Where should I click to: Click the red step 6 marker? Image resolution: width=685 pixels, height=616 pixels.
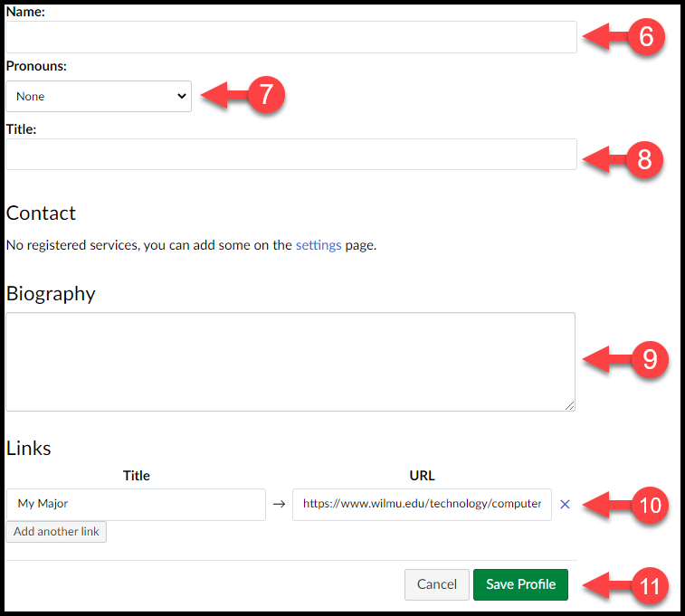click(646, 37)
